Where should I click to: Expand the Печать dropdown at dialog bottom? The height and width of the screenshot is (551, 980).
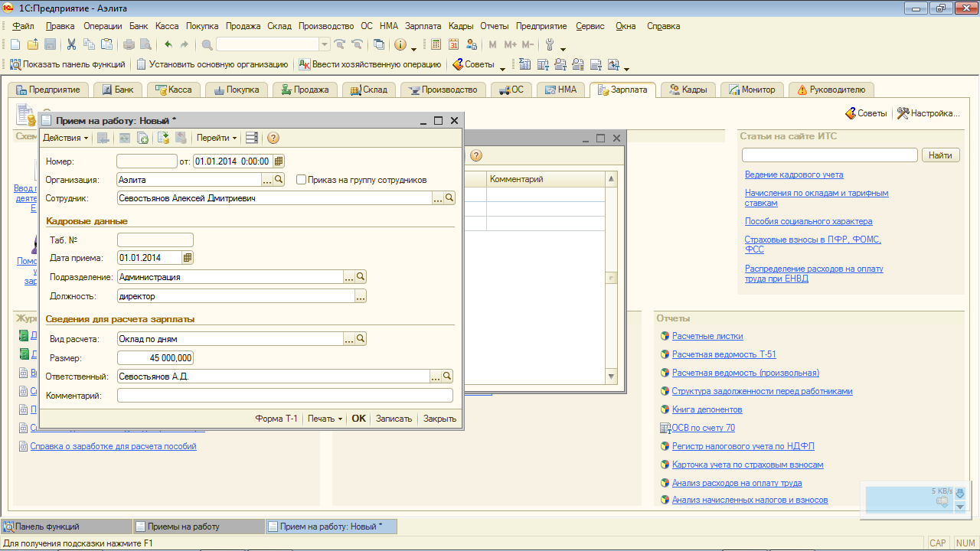[x=325, y=419]
